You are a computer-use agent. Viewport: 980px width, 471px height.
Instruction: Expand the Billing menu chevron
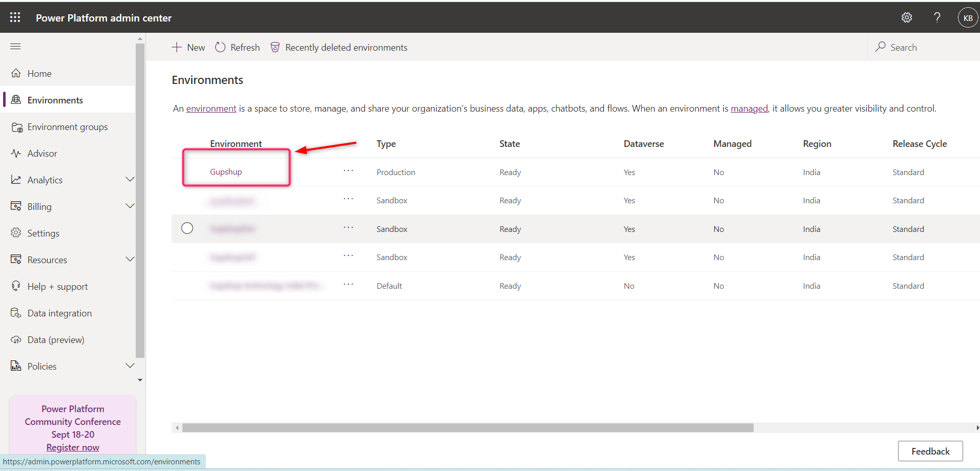pyautogui.click(x=130, y=206)
